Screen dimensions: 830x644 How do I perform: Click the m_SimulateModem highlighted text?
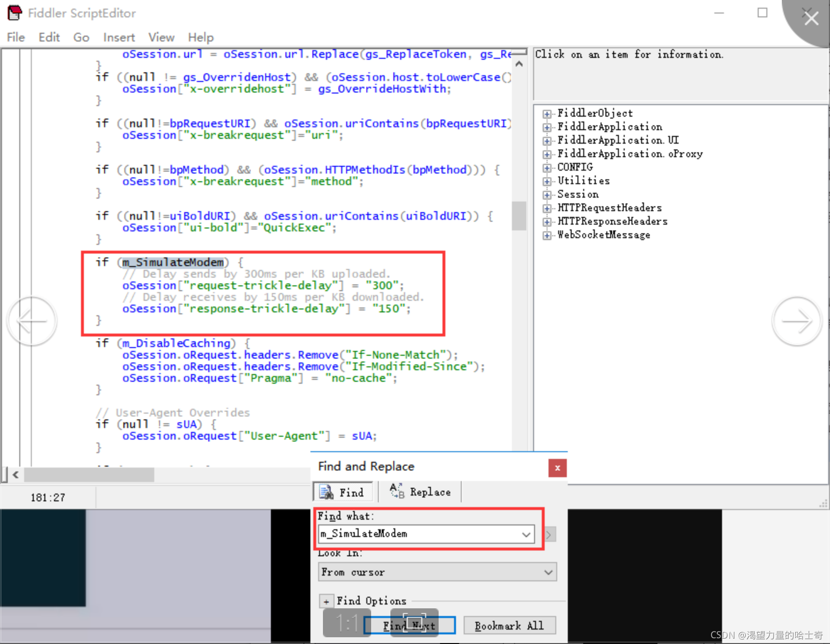[173, 262]
